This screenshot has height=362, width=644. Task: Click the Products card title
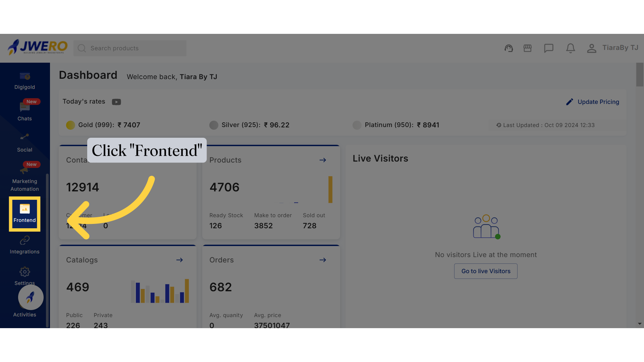click(x=225, y=160)
